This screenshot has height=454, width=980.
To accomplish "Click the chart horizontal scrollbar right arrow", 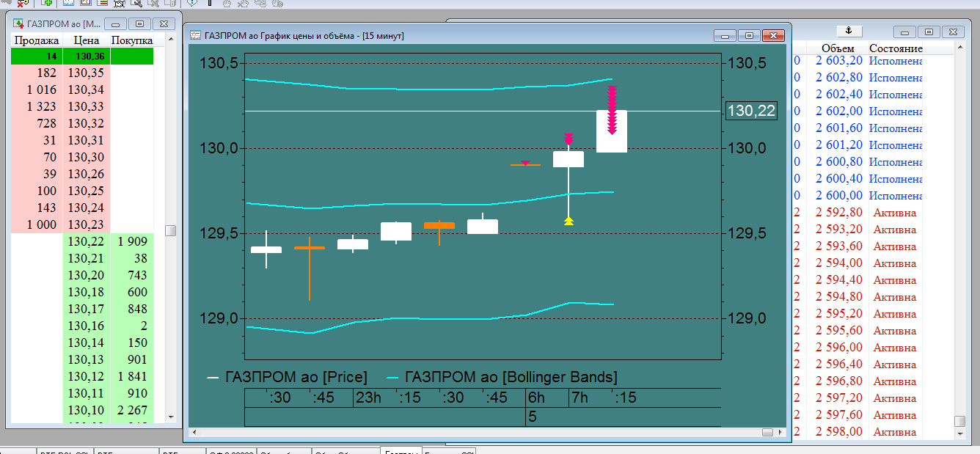I will [x=781, y=432].
